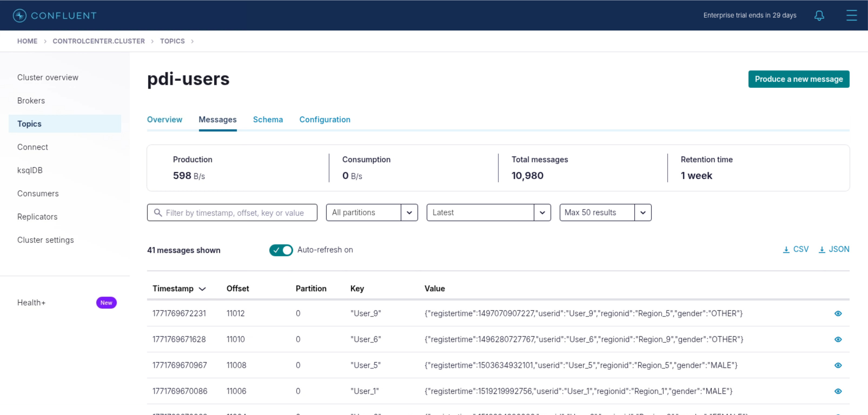Viewport: 868px width, 415px height.
Task: Click Produce a new message button
Action: (x=798, y=79)
